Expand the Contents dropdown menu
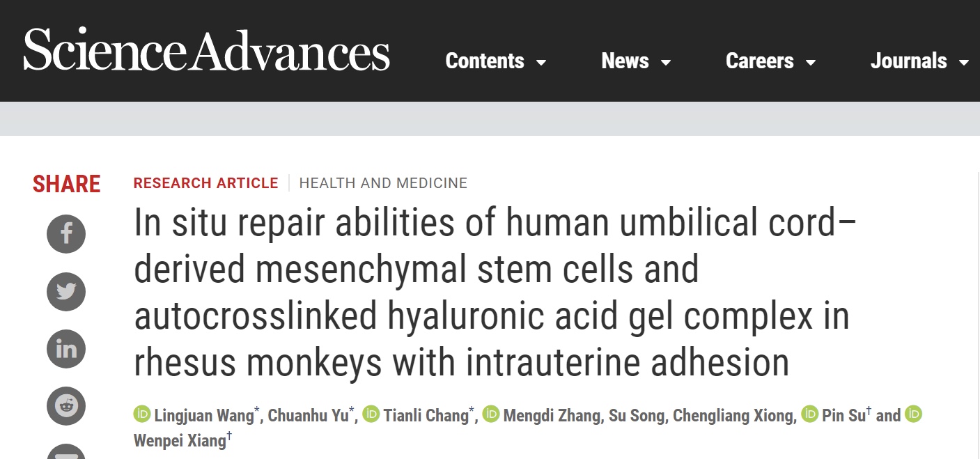The image size is (980, 459). (496, 61)
